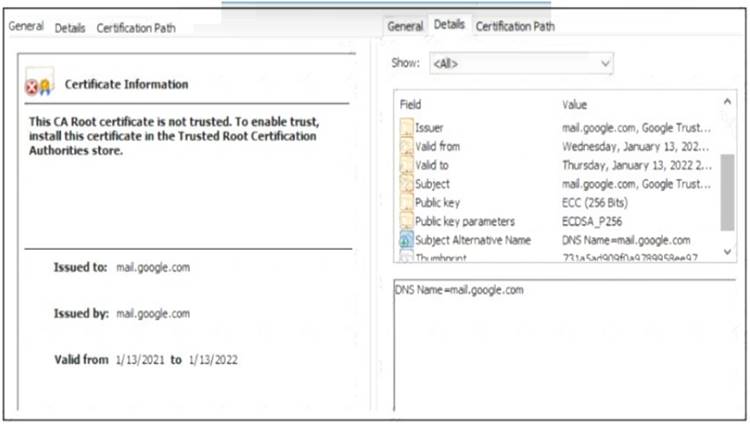Click the Issued to mail.google.com value
Viewport: 750px width, 424px height.
[x=153, y=267]
